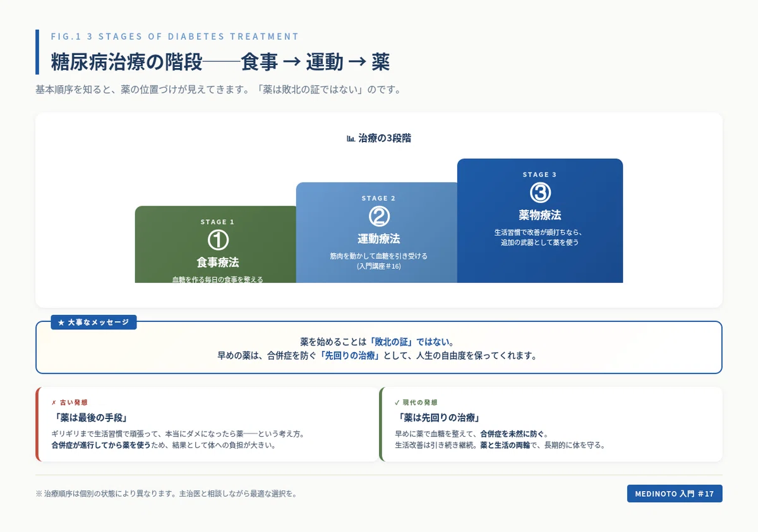Viewport: 758px width, 532px height.
Task: Click the 薬物療法 heading text
Action: tap(540, 215)
